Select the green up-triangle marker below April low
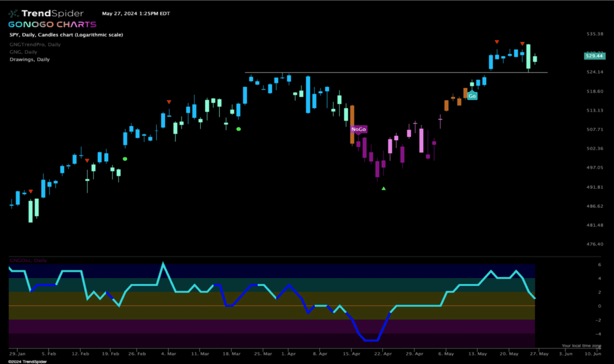The width and height of the screenshot is (614, 364). [x=383, y=189]
